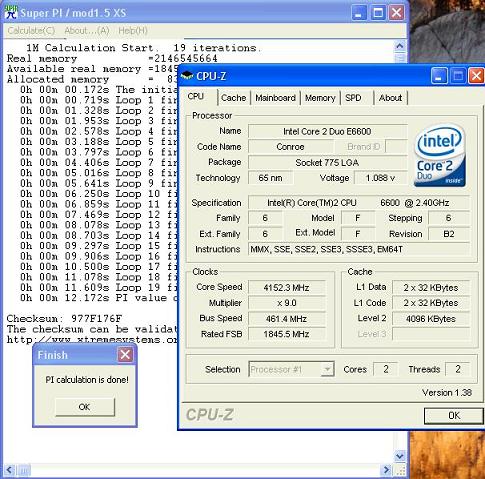Click the Checksum: 977F176F line

(64, 319)
